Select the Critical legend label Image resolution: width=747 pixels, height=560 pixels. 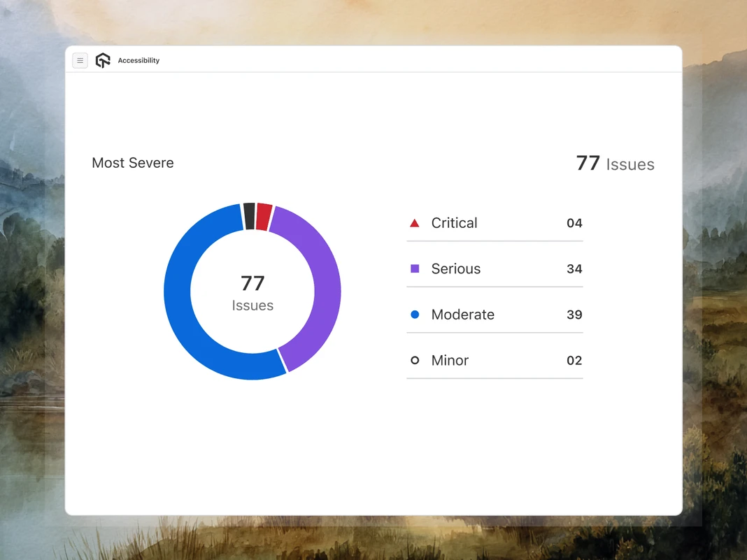454,223
